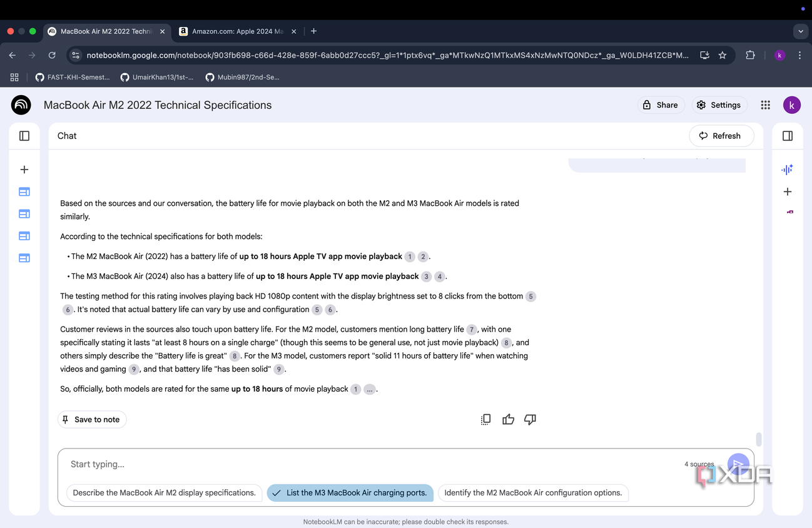Viewport: 812px width, 528px height.
Task: Add a new source with plus icon in left sidebar
Action: pyautogui.click(x=24, y=170)
